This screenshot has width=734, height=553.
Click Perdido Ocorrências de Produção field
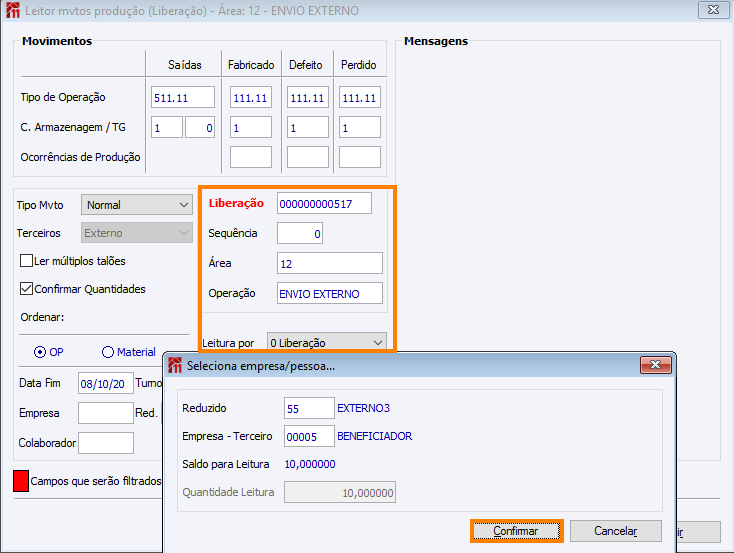360,157
